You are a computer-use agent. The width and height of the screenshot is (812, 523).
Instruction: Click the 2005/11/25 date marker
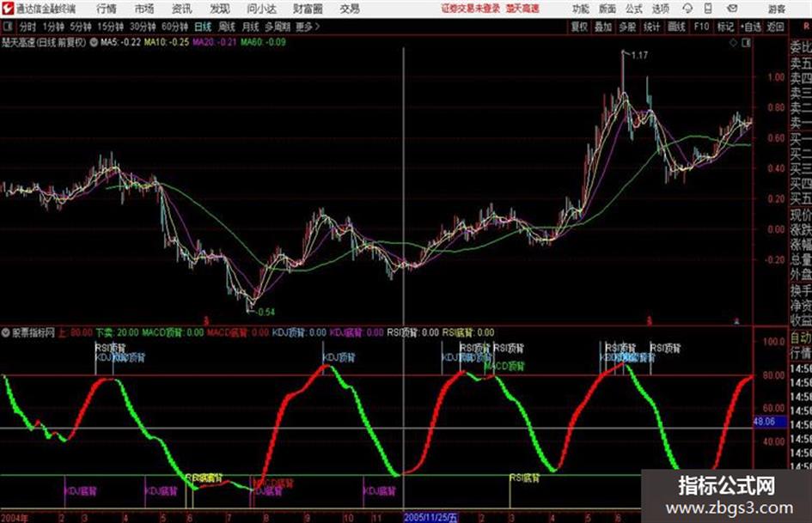[430, 517]
